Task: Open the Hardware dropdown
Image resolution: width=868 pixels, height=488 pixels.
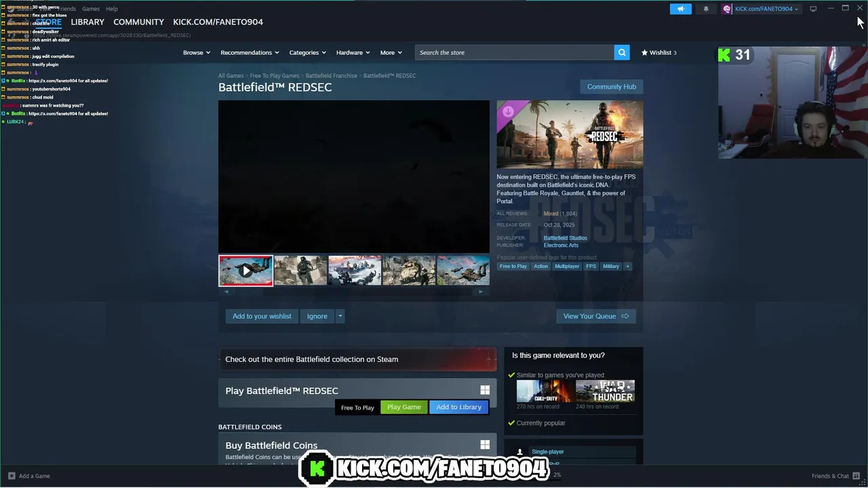Action: click(x=353, y=52)
